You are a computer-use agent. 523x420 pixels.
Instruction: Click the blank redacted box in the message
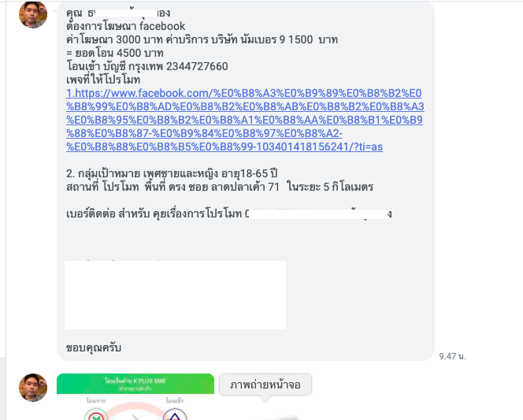pos(175,295)
